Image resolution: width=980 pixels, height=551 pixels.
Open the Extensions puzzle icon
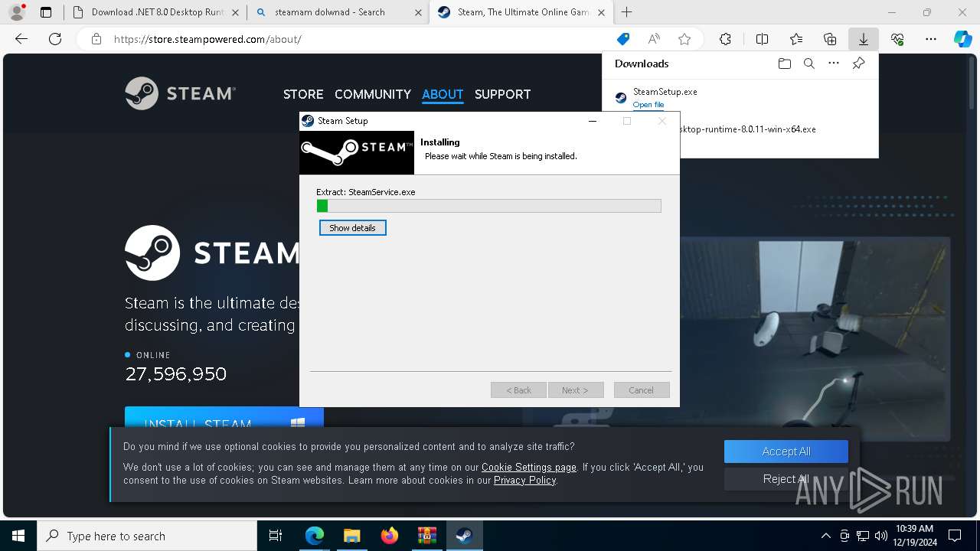click(x=725, y=39)
